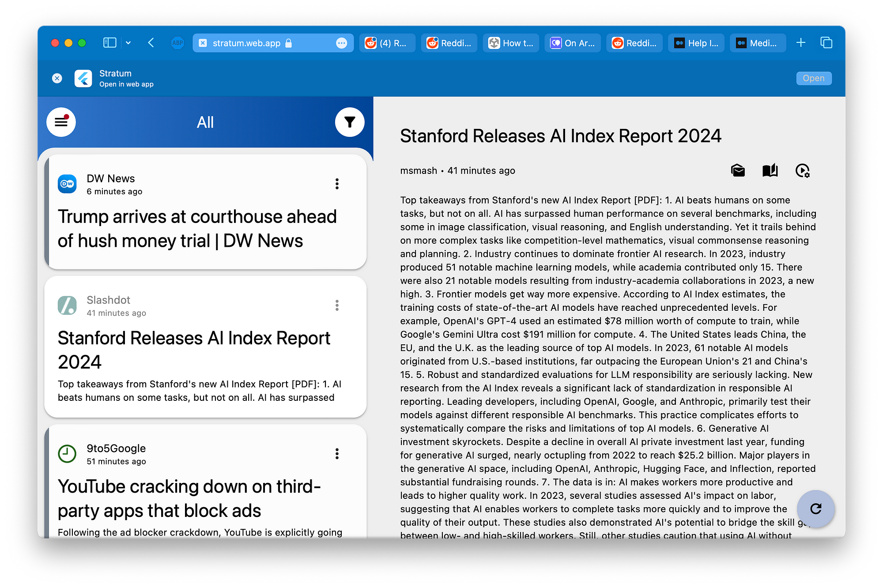Click the ABP ad blocker extension icon
The image size is (883, 588).
[177, 43]
